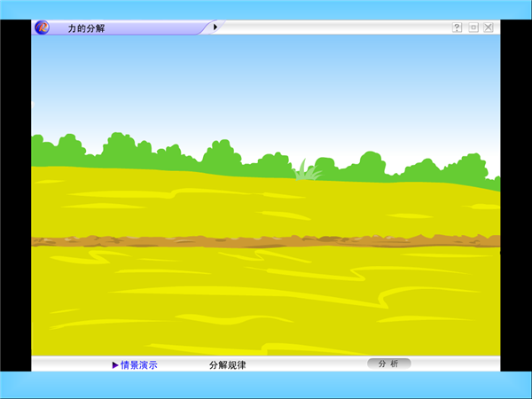Image resolution: width=532 pixels, height=399 pixels.
Task: Switch to the 分解规律 tab
Action: pyautogui.click(x=227, y=365)
